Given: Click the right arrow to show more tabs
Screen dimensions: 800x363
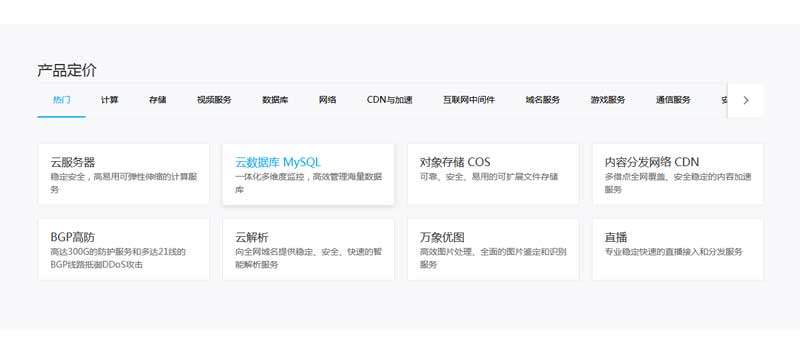Looking at the screenshot, I should click(x=745, y=101).
